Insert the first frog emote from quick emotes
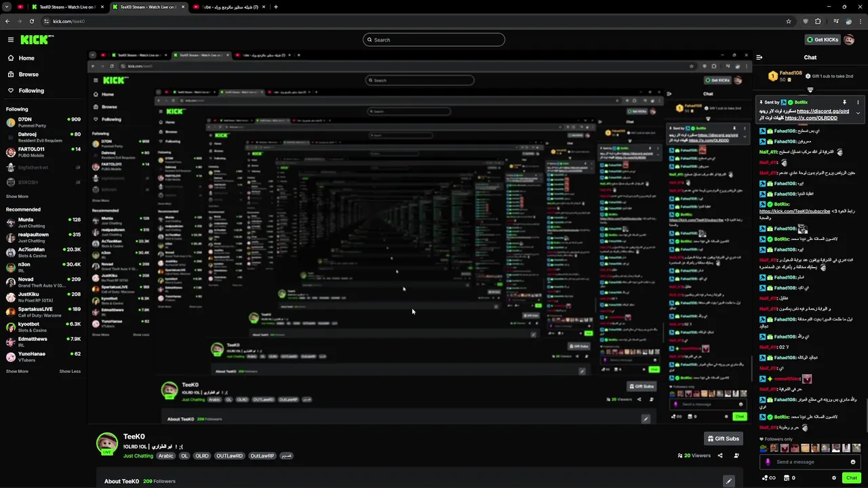The image size is (868, 488). pos(764,448)
